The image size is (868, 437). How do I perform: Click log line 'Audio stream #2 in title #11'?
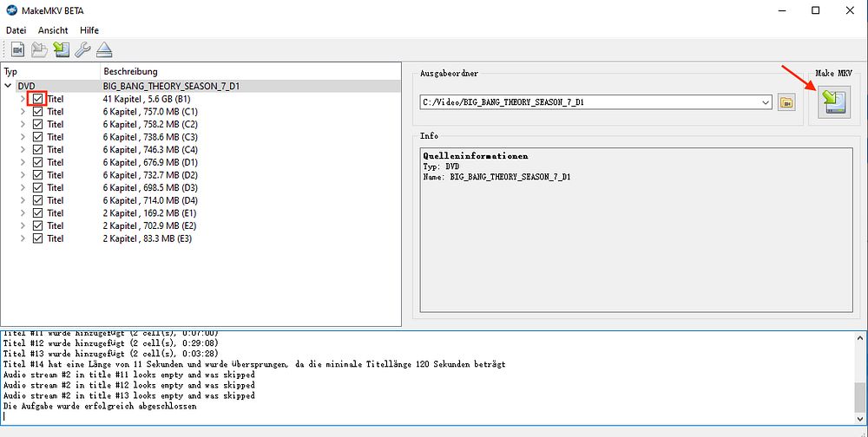[x=129, y=375]
